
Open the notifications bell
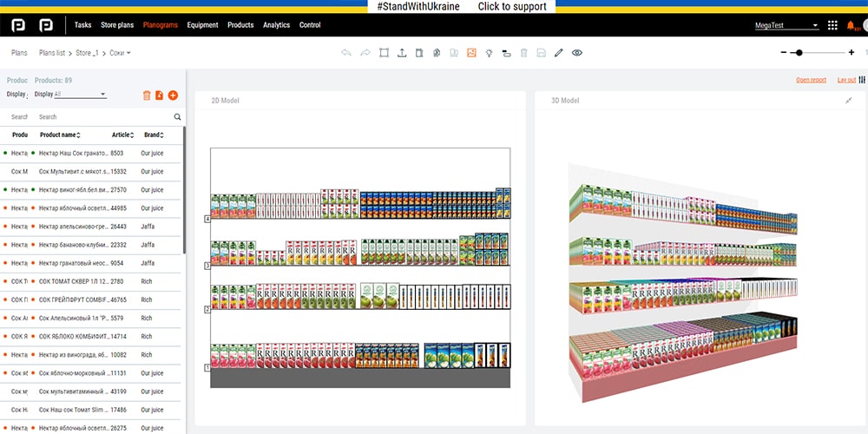tap(851, 25)
